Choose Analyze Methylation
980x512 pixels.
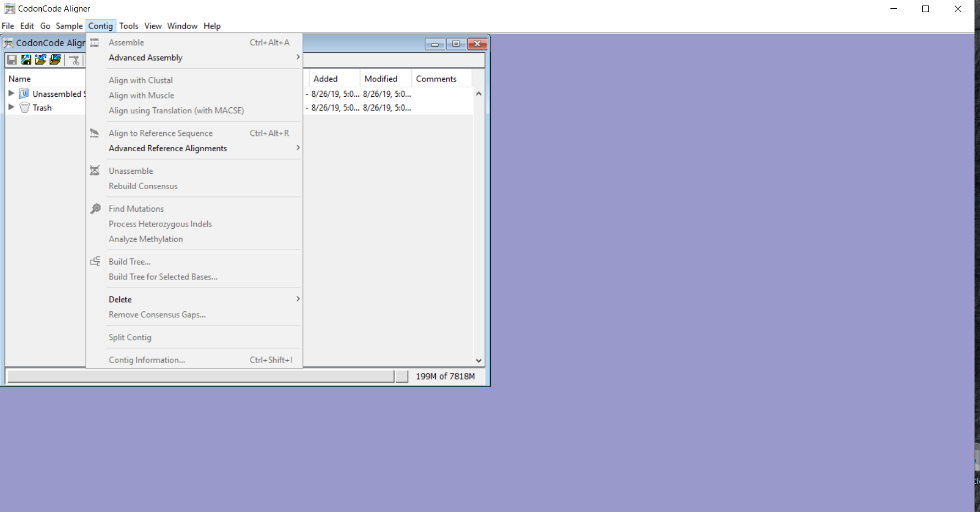coord(195,239)
